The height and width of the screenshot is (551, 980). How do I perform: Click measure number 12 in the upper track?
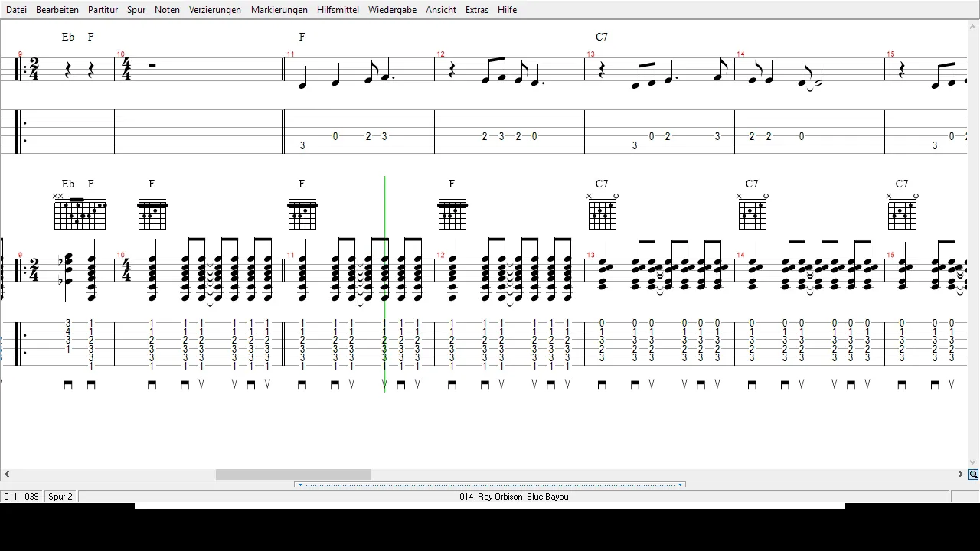tap(440, 54)
